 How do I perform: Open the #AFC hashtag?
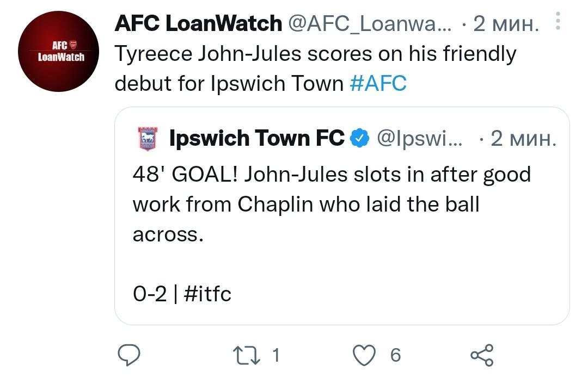377,83
